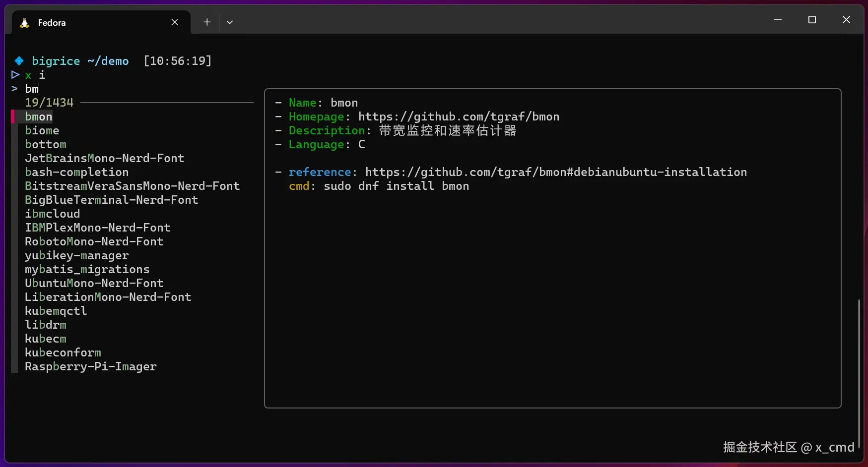The image size is (868, 467).
Task: Select biome from the results
Action: click(42, 131)
